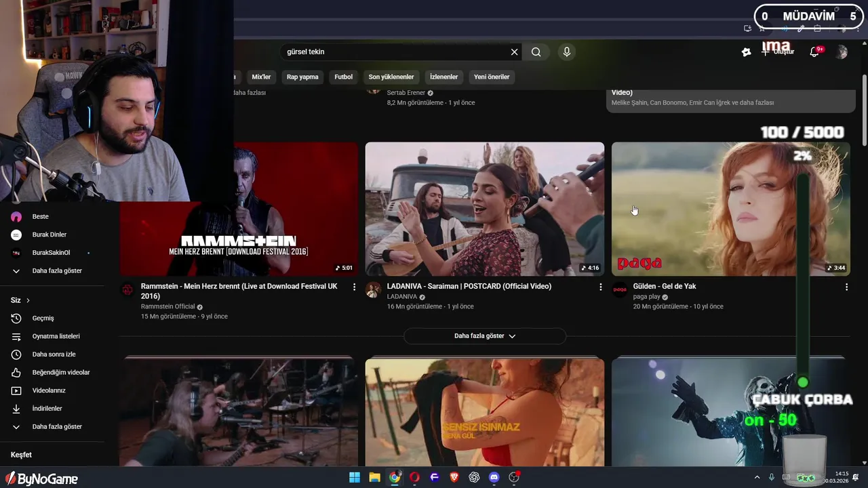Click the Sertab Erener channel name

pyautogui.click(x=406, y=93)
